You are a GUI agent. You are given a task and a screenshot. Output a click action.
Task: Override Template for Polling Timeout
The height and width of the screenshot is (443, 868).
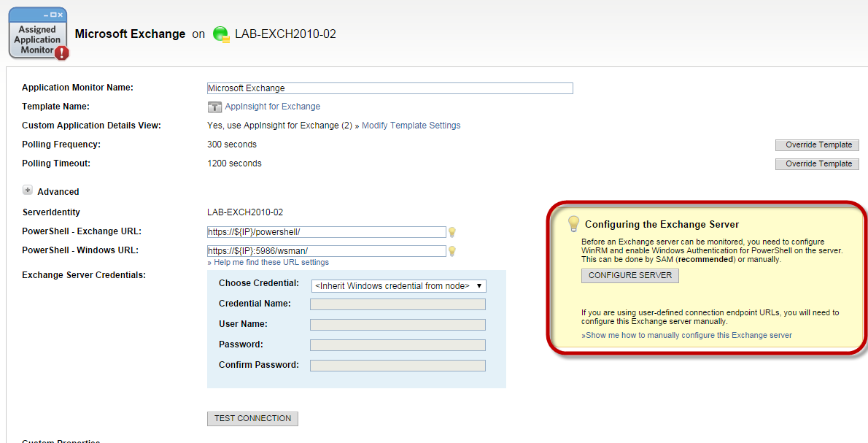tap(818, 164)
